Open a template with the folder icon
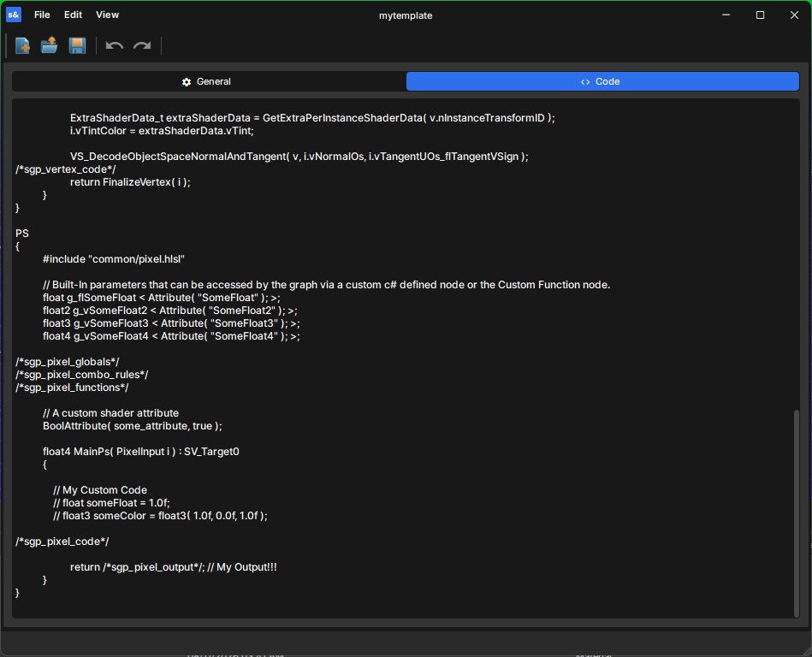Viewport: 812px width, 657px height. [49, 45]
